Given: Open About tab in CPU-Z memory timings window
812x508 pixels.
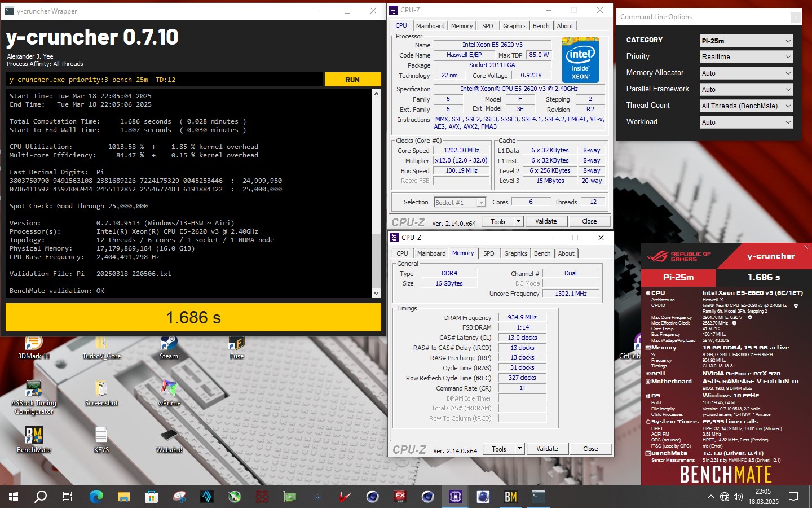Looking at the screenshot, I should coord(566,253).
